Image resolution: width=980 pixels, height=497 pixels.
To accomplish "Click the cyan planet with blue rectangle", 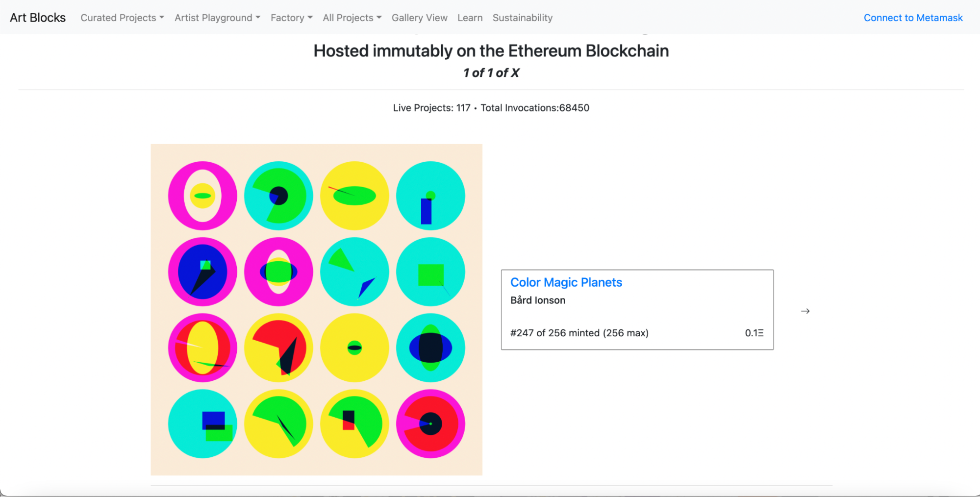I will (x=430, y=196).
